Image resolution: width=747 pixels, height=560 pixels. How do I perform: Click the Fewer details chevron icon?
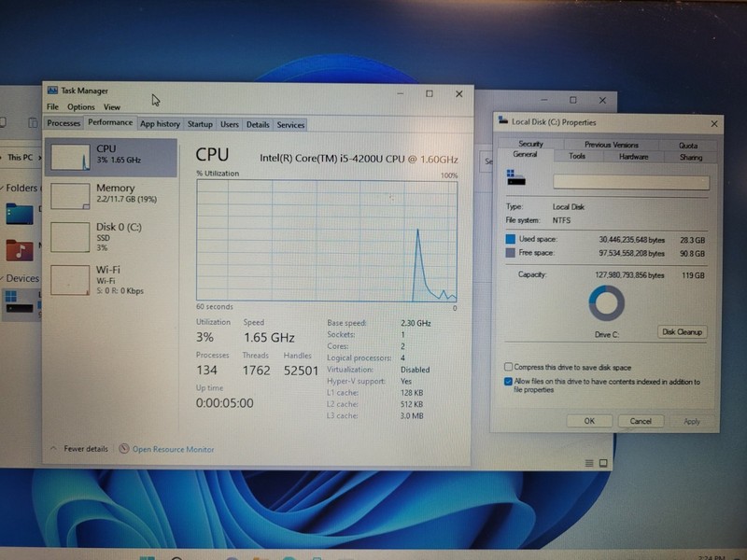pos(53,448)
